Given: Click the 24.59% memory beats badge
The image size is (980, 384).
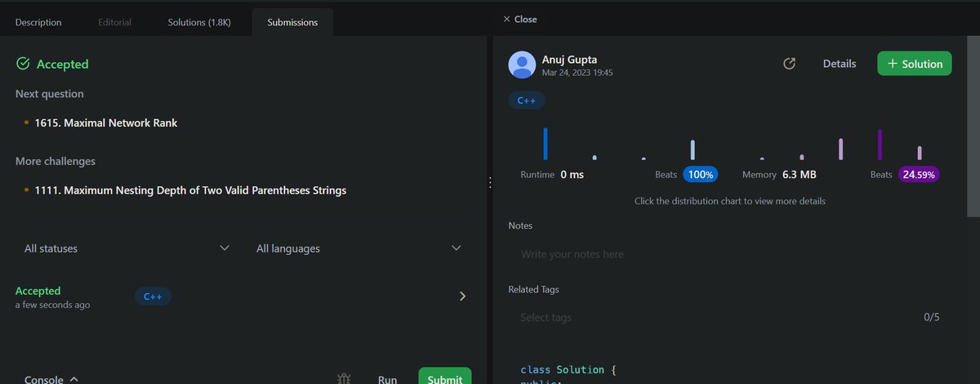Looking at the screenshot, I should coord(919,175).
